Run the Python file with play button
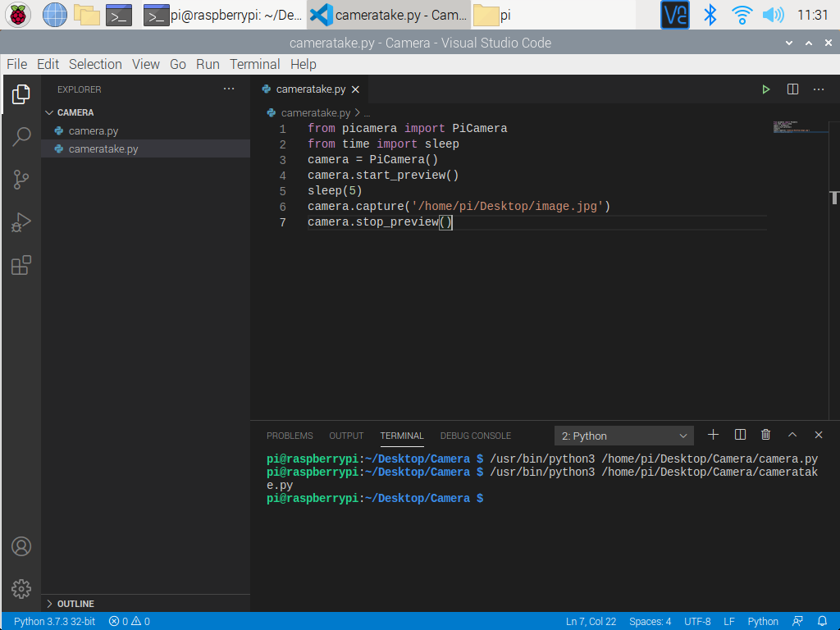 [x=766, y=89]
